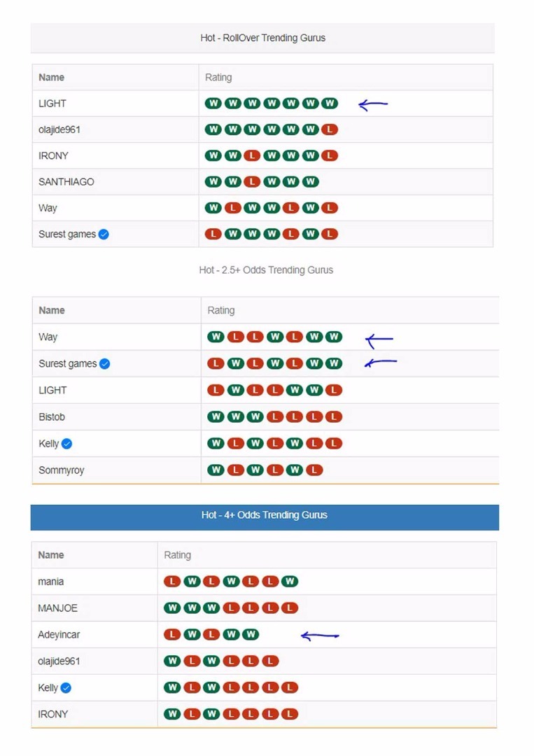Click verified badge next to Kelly in 4+ Odds table

pos(66,688)
